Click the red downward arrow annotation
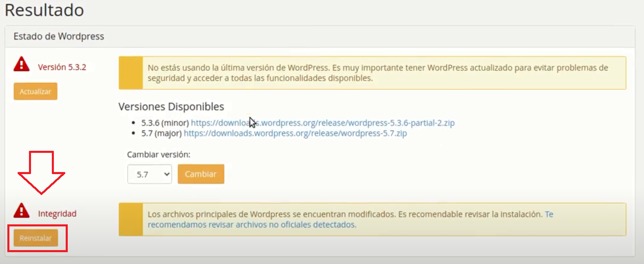This screenshot has width=644, height=264. [41, 172]
